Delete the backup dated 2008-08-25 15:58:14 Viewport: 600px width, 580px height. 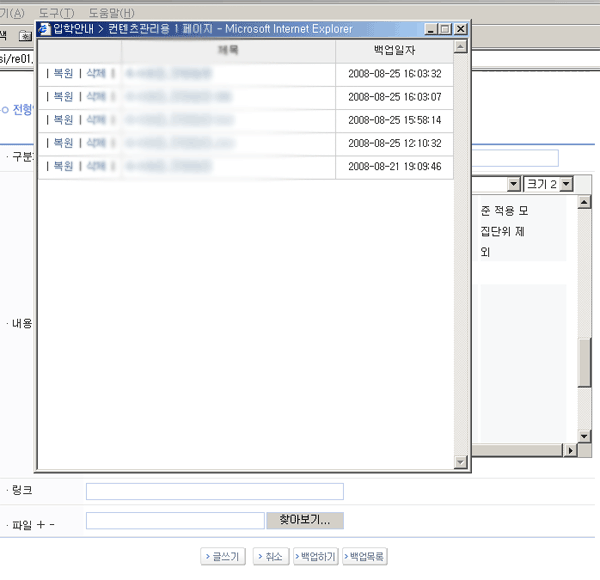[x=96, y=120]
